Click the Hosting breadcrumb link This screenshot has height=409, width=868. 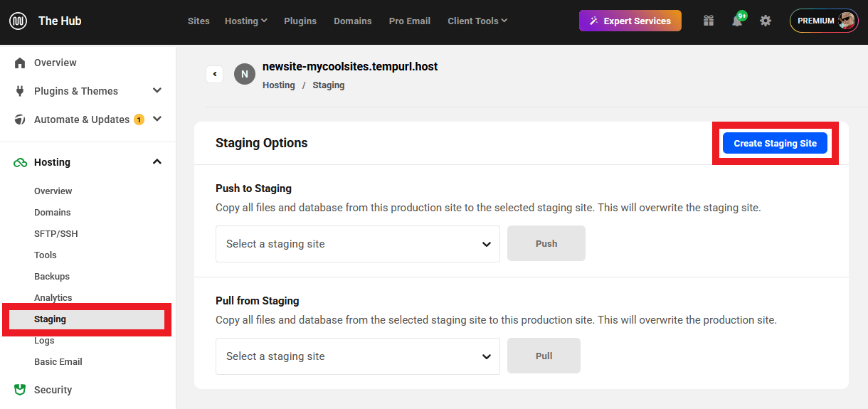click(279, 85)
